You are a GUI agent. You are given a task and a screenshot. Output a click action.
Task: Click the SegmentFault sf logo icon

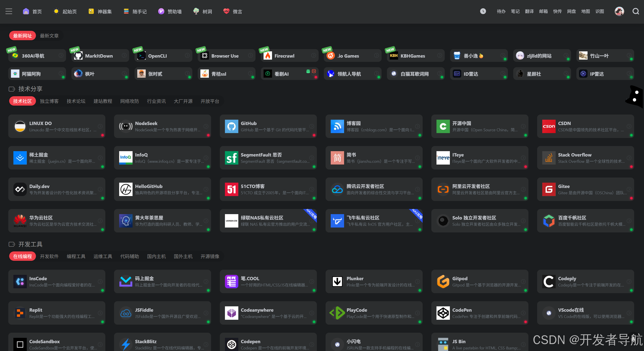tap(231, 158)
